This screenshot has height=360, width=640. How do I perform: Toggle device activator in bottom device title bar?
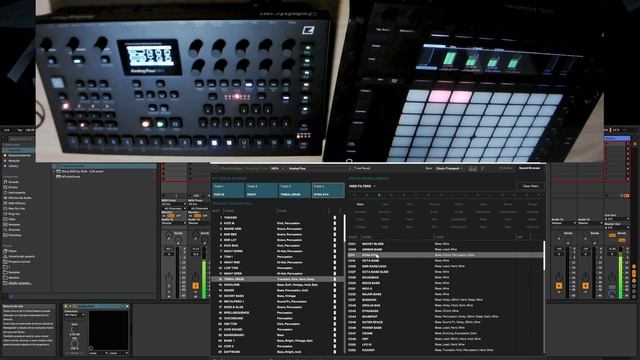pos(66,306)
